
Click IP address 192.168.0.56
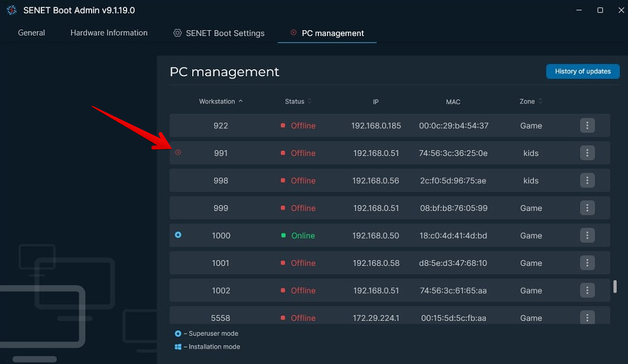pyautogui.click(x=375, y=181)
